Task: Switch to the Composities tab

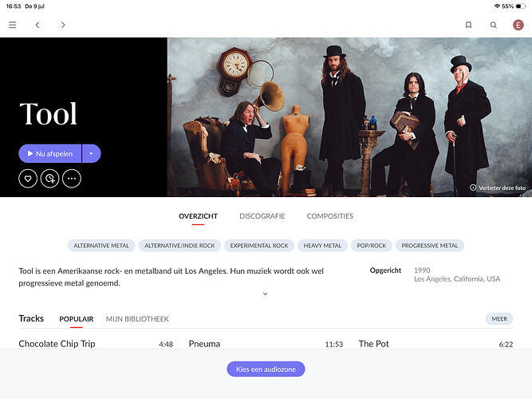Action: tap(329, 216)
